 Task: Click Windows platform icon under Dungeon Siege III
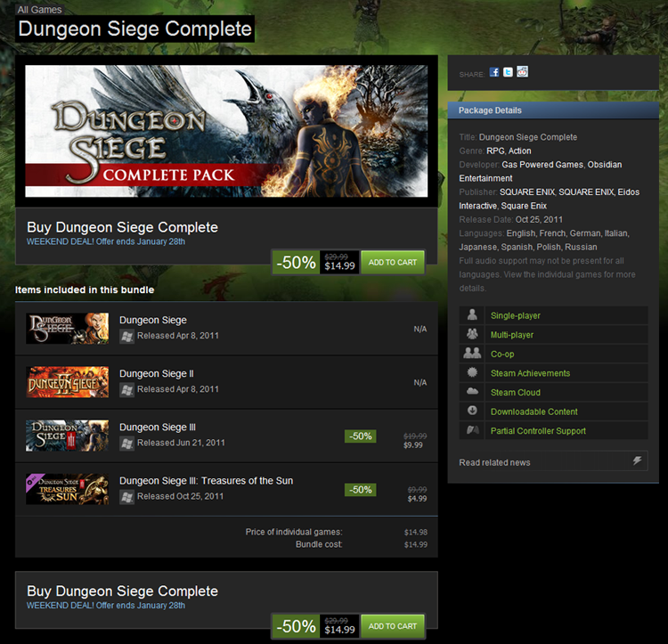(x=126, y=444)
